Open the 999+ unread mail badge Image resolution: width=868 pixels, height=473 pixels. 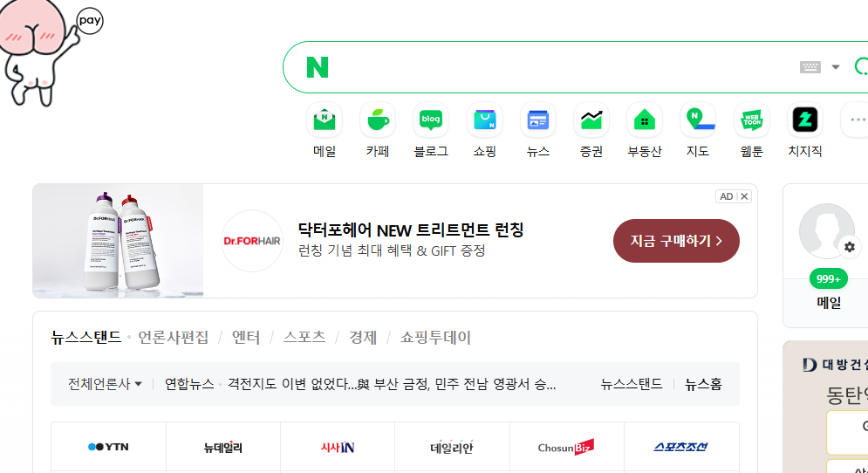[x=828, y=278]
